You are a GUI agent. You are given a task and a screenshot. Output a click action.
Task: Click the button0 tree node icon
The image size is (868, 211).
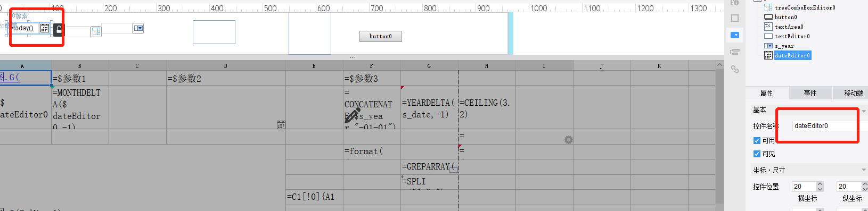click(x=768, y=17)
